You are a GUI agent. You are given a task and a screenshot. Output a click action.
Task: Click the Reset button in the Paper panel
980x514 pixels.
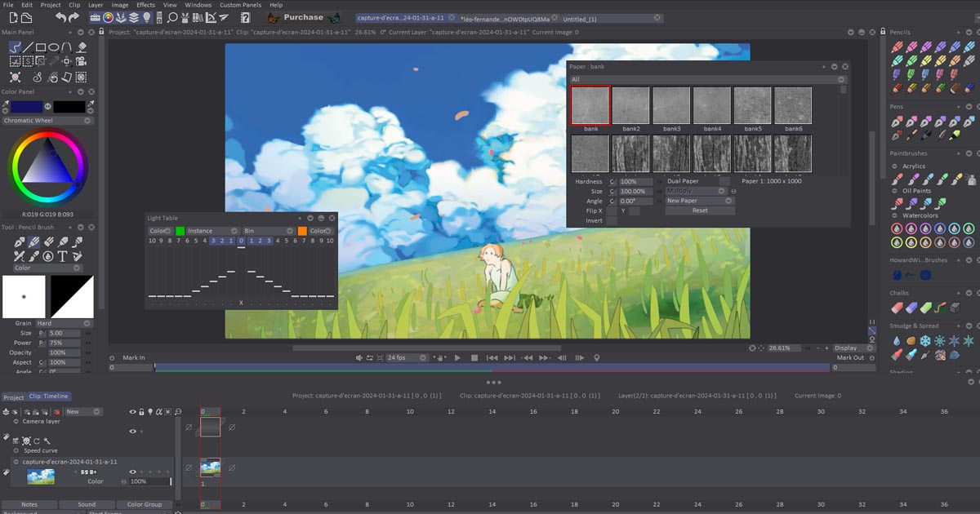[699, 210]
